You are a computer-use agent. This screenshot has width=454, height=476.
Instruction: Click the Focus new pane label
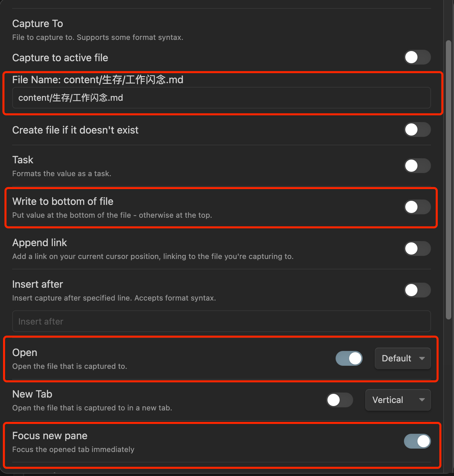tap(50, 436)
